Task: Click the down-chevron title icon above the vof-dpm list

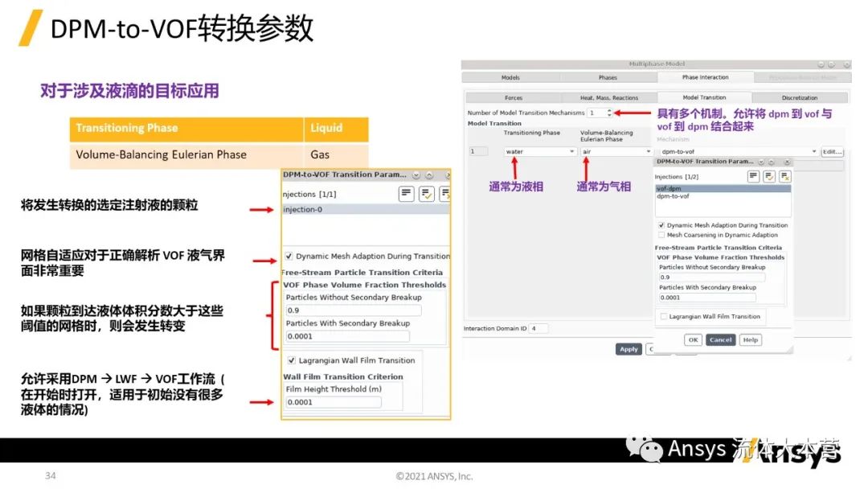Action: (761, 162)
